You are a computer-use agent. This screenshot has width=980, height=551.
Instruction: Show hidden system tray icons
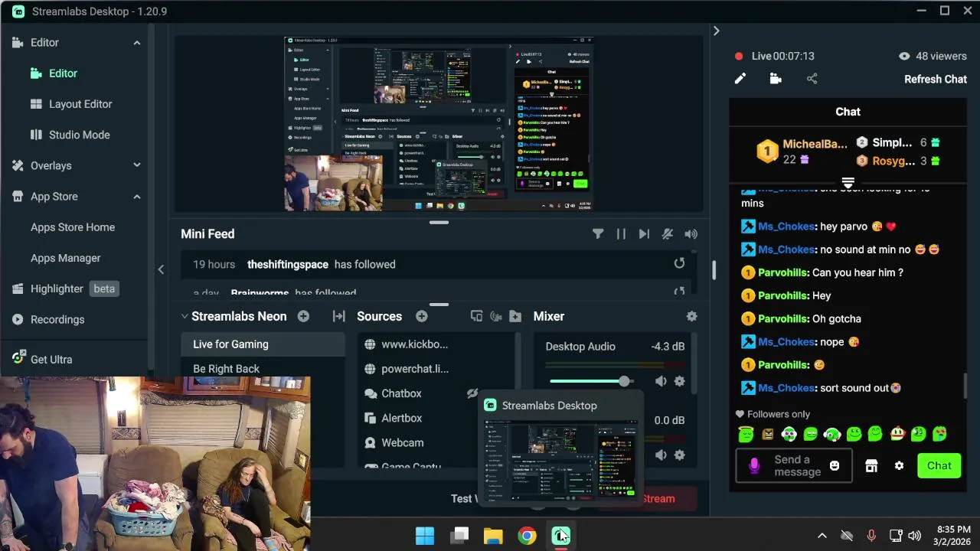tap(822, 536)
